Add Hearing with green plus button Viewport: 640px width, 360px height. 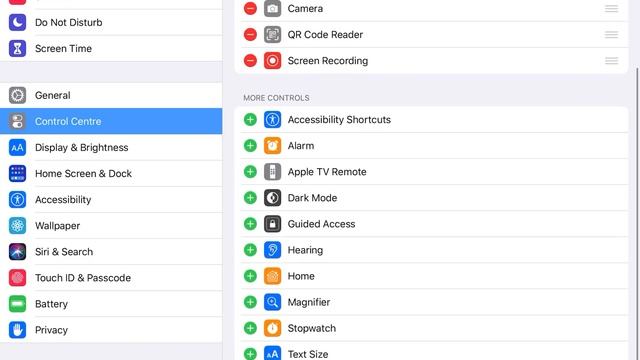(250, 250)
